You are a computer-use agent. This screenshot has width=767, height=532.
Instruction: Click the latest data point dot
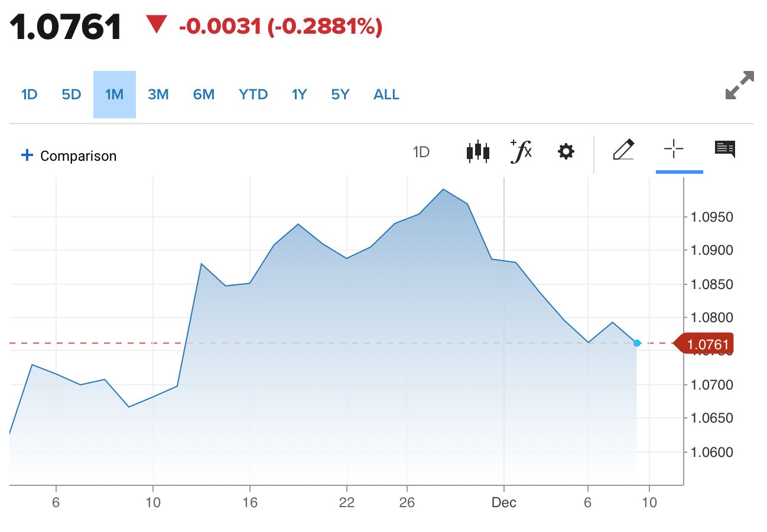[636, 343]
